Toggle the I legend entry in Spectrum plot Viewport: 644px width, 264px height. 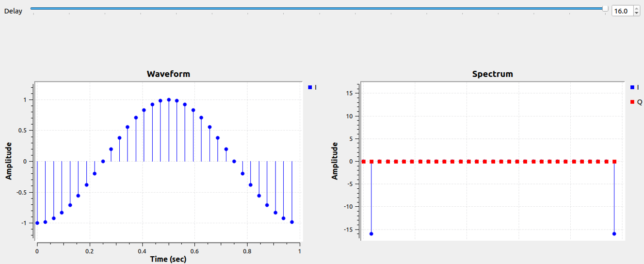[x=634, y=87]
